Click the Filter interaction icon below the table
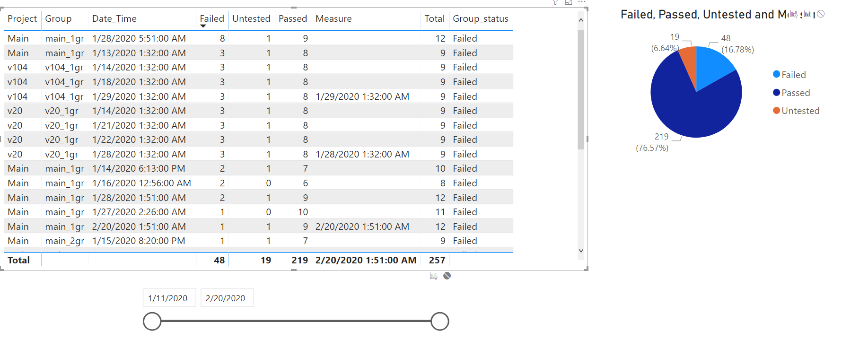 [x=433, y=276]
